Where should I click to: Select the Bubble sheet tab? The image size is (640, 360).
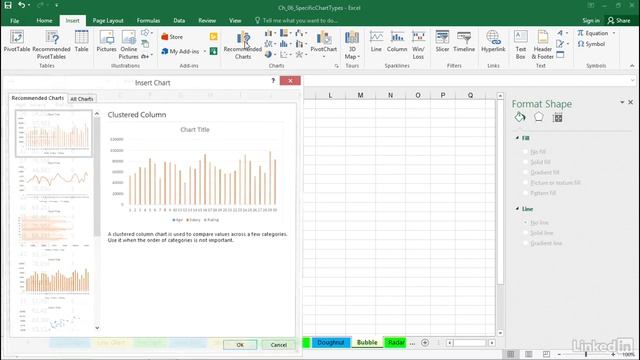click(367, 342)
